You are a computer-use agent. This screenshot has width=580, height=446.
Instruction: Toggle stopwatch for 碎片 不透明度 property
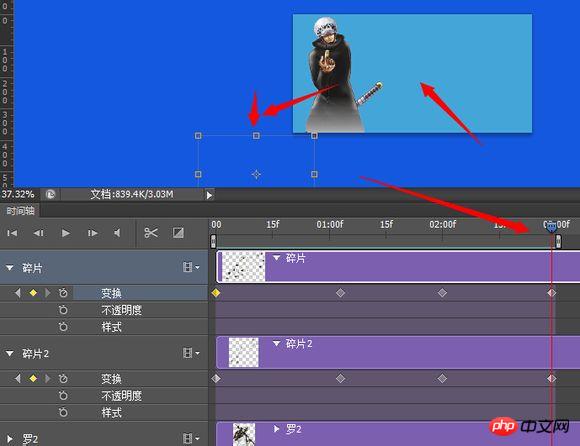63,310
